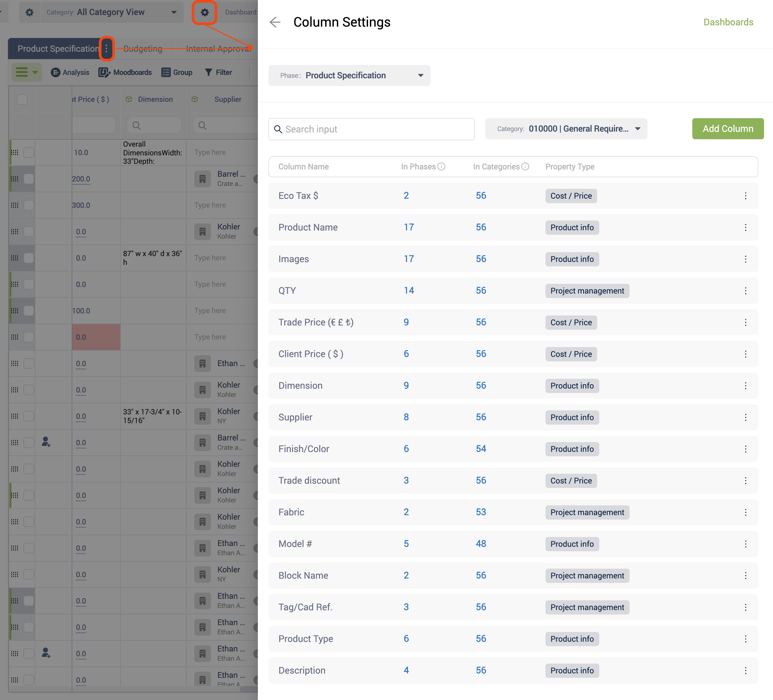Open options menu for Product Name row

point(745,227)
